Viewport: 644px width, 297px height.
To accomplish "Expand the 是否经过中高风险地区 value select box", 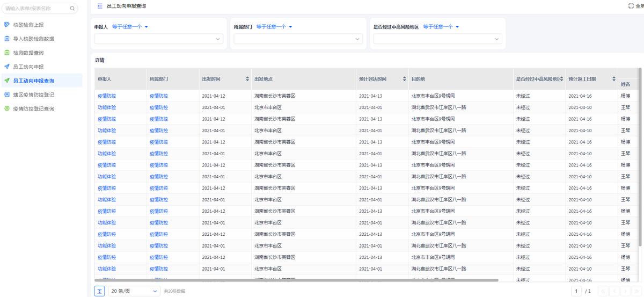I will [438, 39].
